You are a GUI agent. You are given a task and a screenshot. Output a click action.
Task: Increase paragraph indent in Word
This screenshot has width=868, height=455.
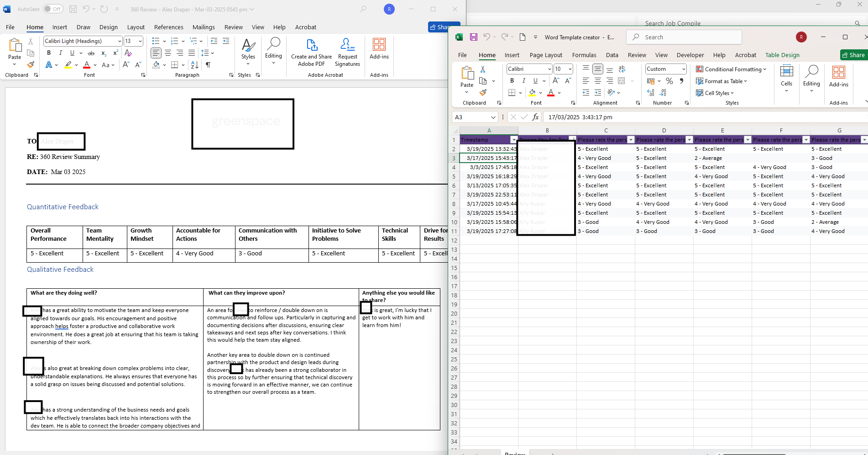226,41
